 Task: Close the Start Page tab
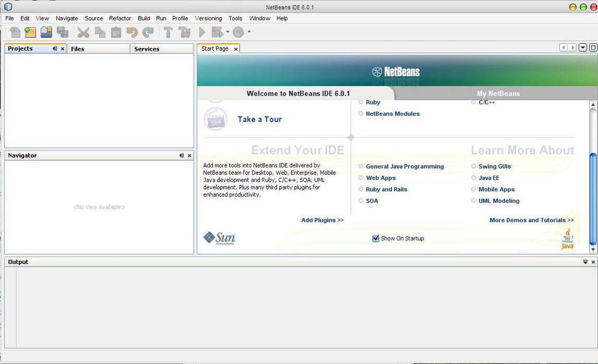point(236,49)
